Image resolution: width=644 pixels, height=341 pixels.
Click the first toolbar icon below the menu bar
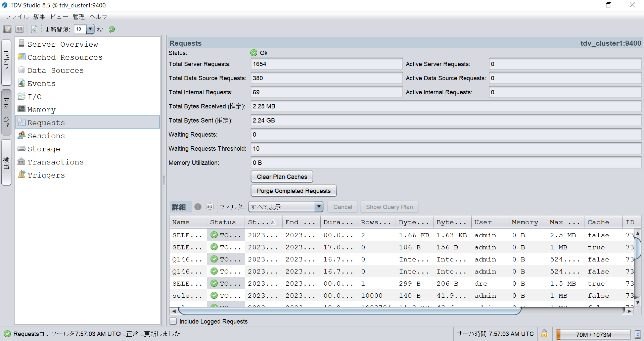(x=7, y=29)
